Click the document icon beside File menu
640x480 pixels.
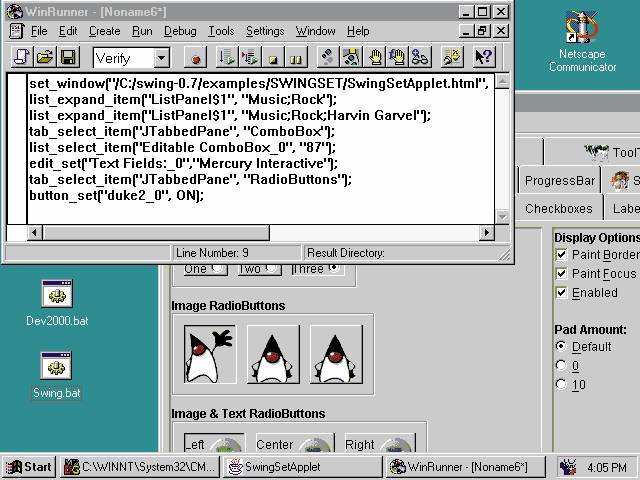click(x=16, y=31)
